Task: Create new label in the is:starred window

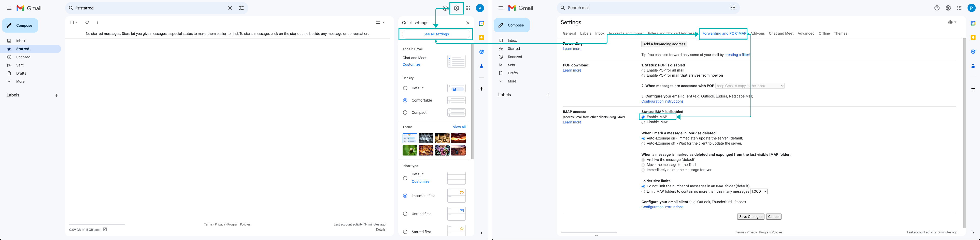Action: point(56,95)
